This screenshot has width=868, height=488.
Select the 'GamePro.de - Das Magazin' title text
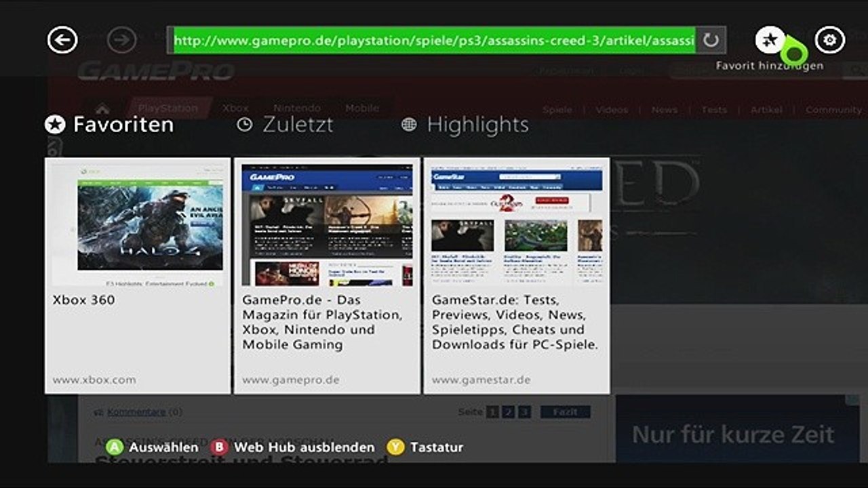[322, 322]
